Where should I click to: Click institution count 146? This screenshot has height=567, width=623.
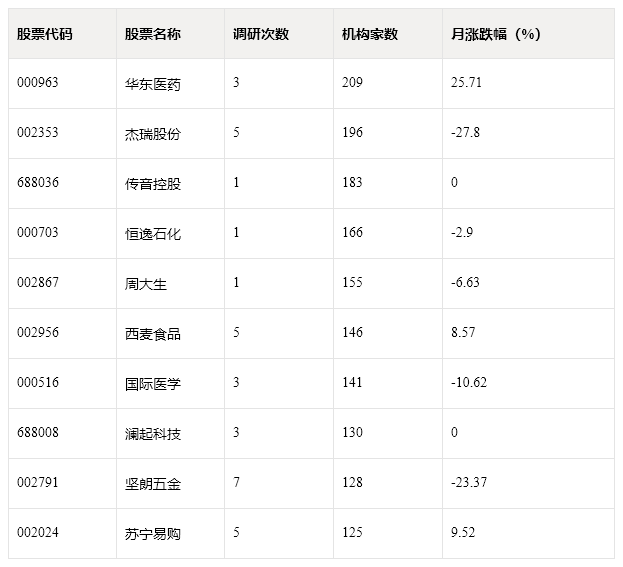(x=352, y=333)
